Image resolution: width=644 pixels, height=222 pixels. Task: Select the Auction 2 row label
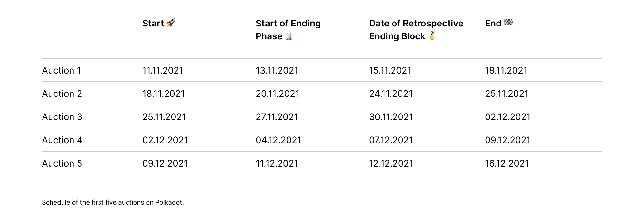tap(62, 94)
